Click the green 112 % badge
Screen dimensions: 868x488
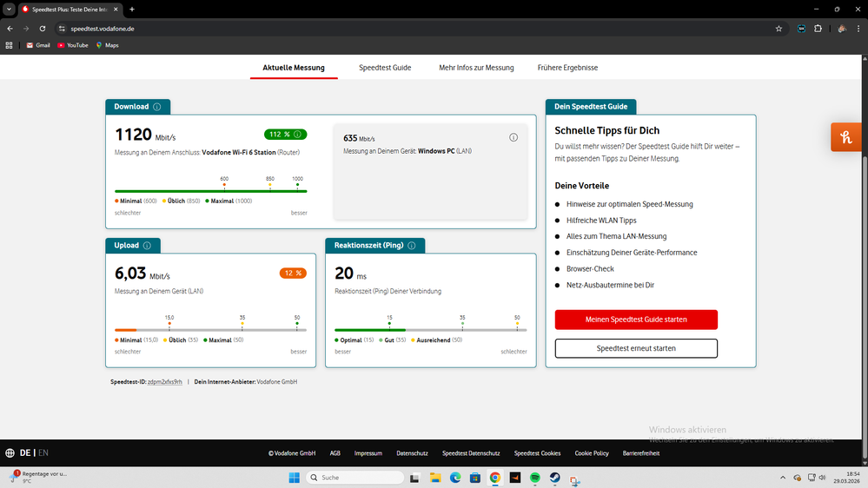click(x=285, y=135)
